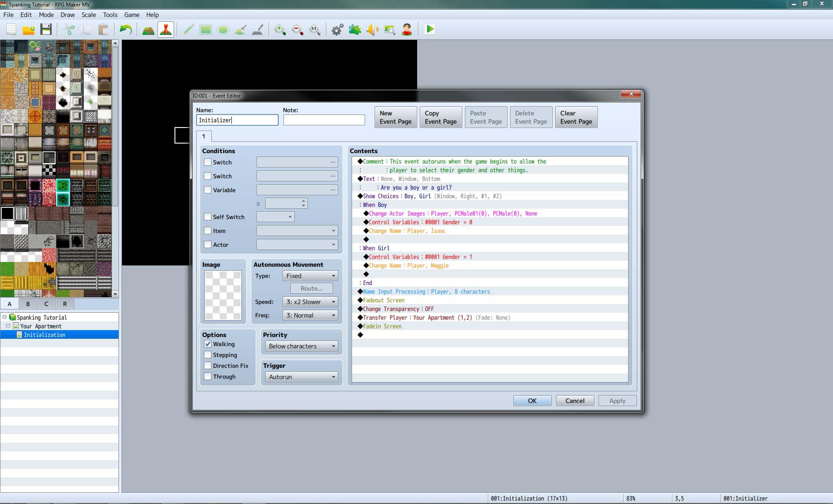This screenshot has height=504, width=833.
Task: Open the Mode menu
Action: click(46, 15)
